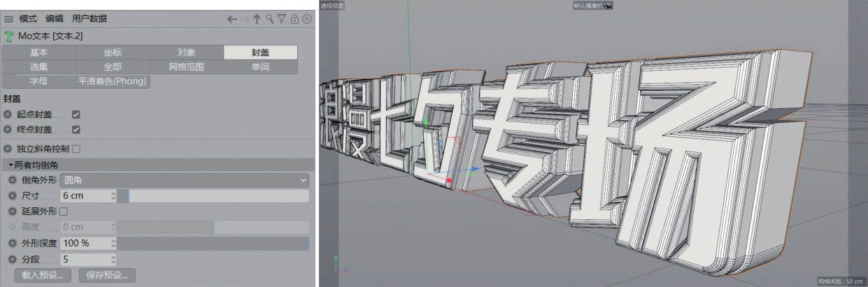Click the default camera icon in viewport
The width and height of the screenshot is (868, 287).
point(607,5)
